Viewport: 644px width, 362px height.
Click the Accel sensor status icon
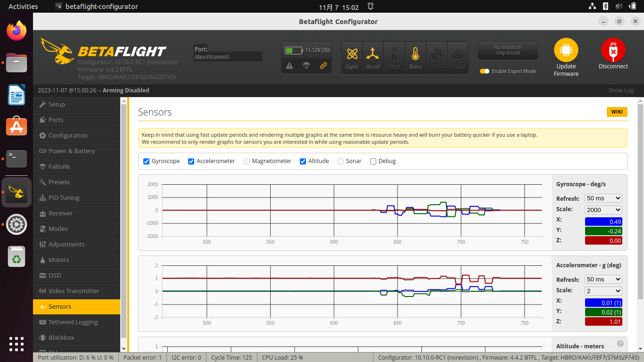[373, 58]
